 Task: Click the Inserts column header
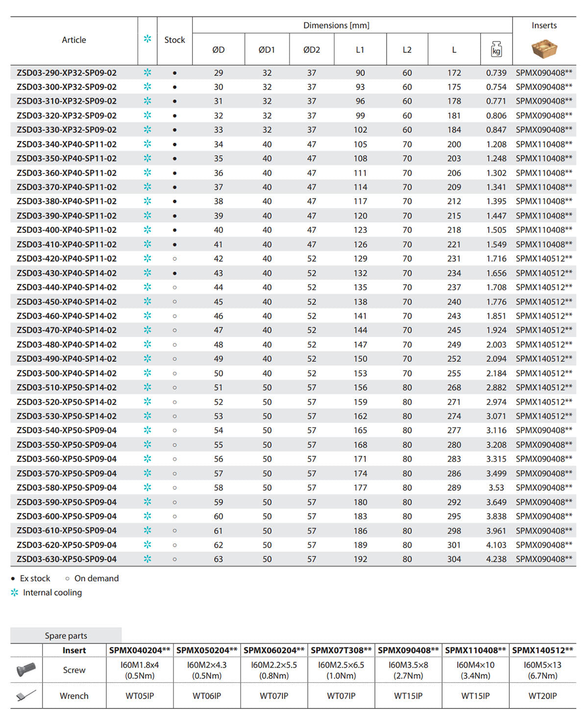544,25
